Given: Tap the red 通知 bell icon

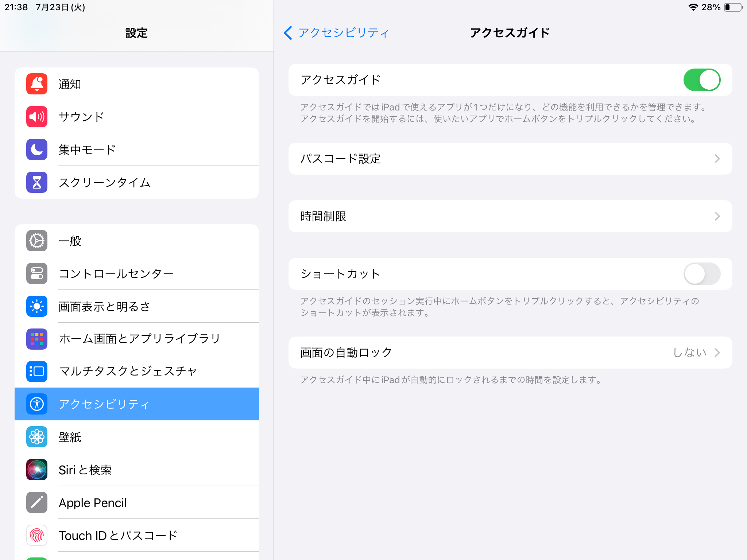Looking at the screenshot, I should pyautogui.click(x=37, y=84).
